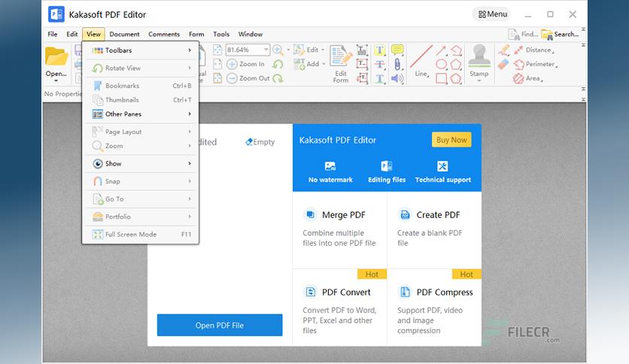629x364 pixels.
Task: Rotate view clockwise with lower green arrow
Action: (x=278, y=78)
